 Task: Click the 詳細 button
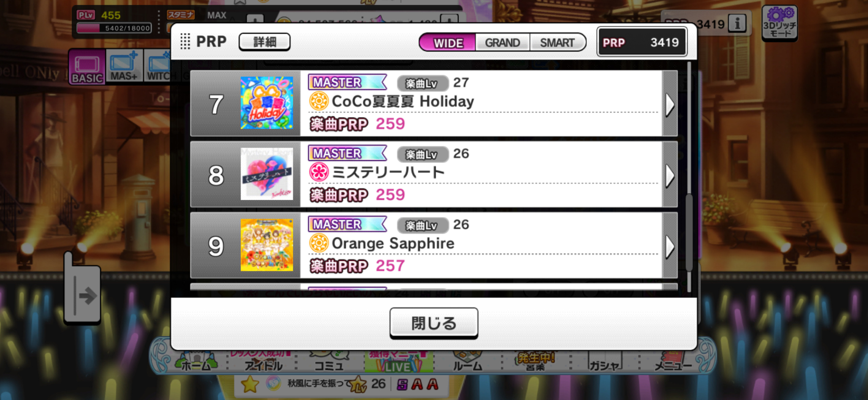pyautogui.click(x=265, y=42)
